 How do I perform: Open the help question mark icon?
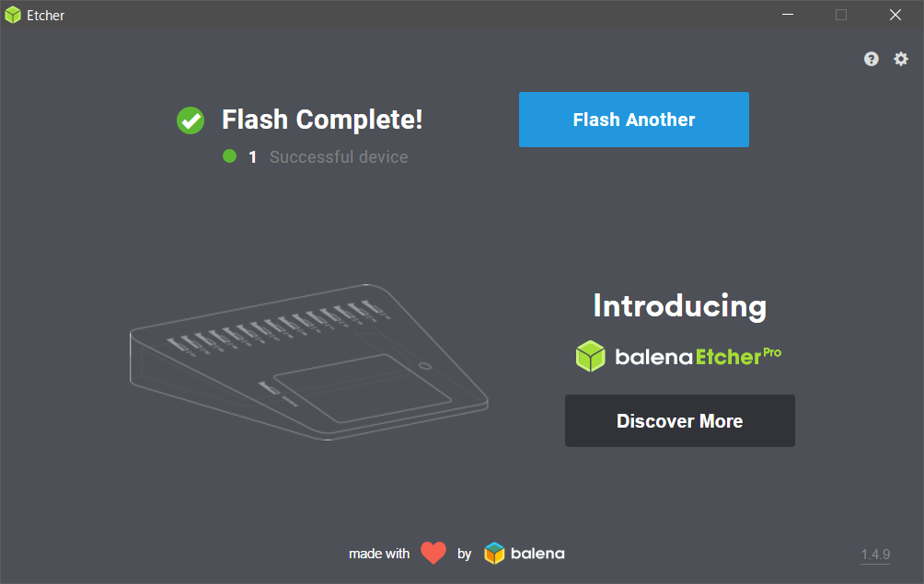[x=871, y=59]
